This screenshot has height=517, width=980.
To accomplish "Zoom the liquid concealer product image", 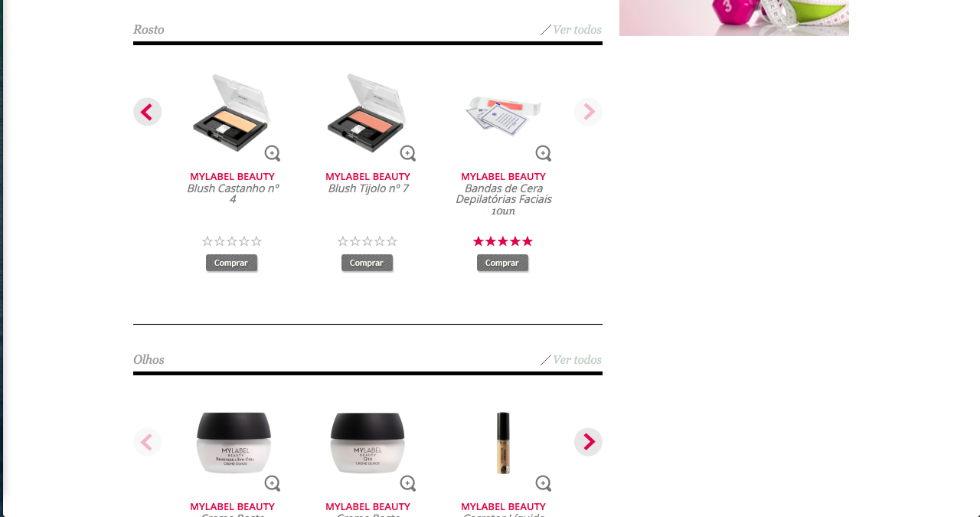I will tap(544, 483).
